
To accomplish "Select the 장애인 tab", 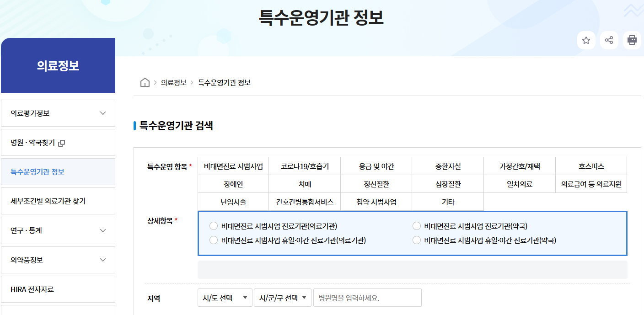I will (233, 184).
